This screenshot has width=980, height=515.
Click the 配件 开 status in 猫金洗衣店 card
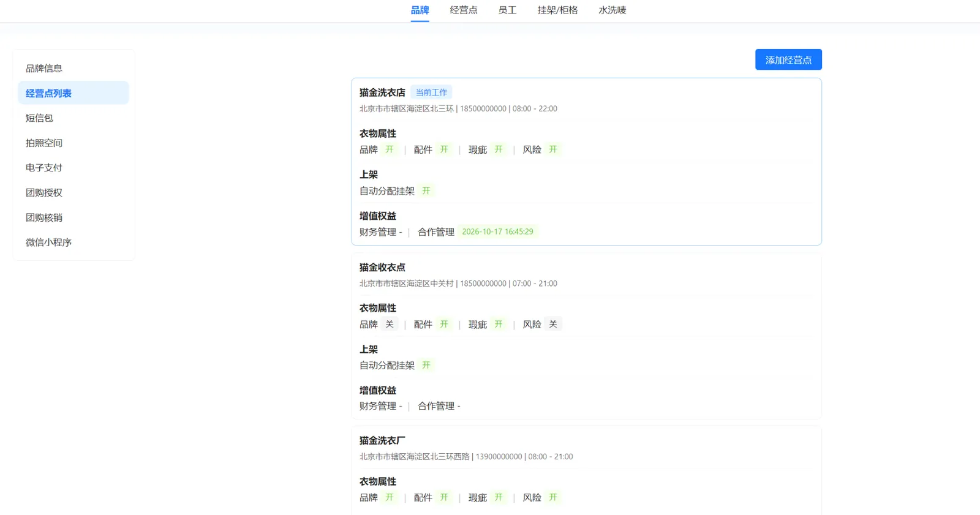pos(444,149)
